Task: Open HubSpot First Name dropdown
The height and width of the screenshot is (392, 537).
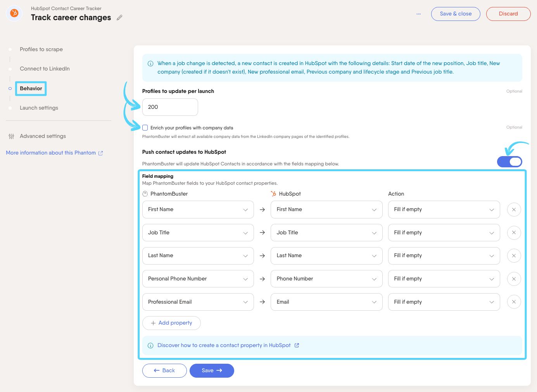Action: pos(327,210)
